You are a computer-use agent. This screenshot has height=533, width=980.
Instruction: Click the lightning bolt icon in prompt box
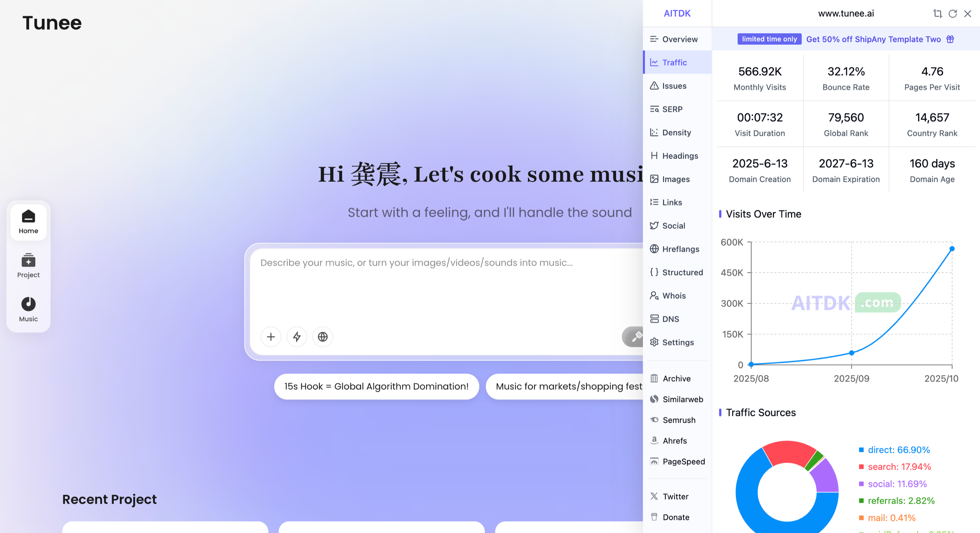[297, 337]
